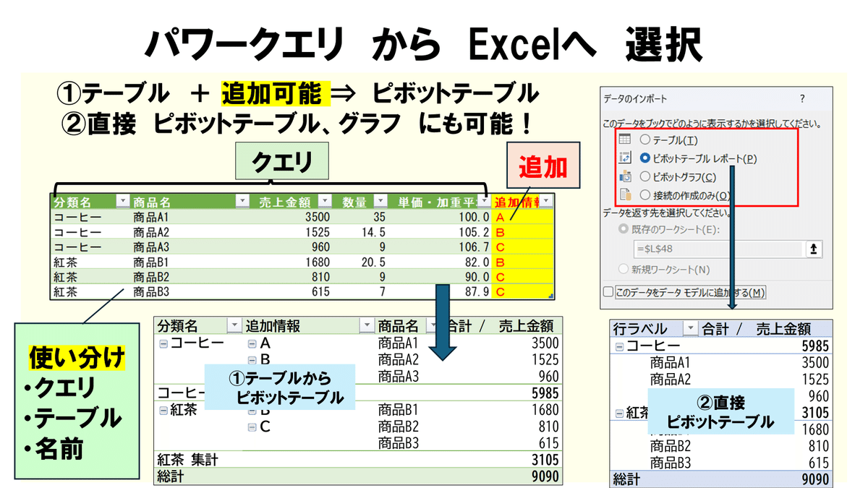
Task: Click the 商品B3 cell in the query table
Action: (x=150, y=292)
